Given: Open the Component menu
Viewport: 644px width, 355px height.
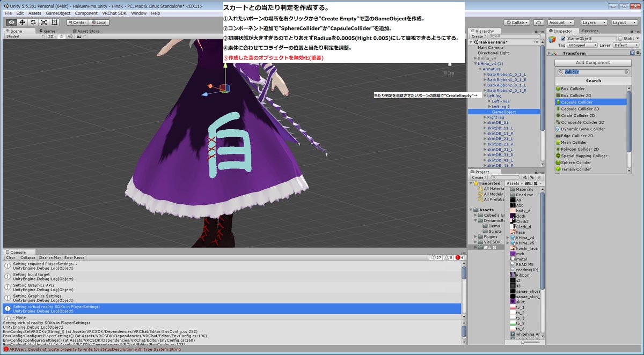Looking at the screenshot, I should pyautogui.click(x=86, y=13).
